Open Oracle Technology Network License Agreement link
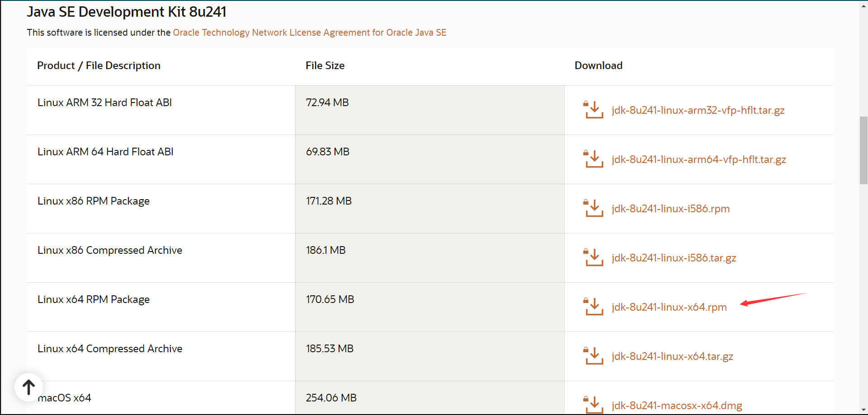 [309, 33]
